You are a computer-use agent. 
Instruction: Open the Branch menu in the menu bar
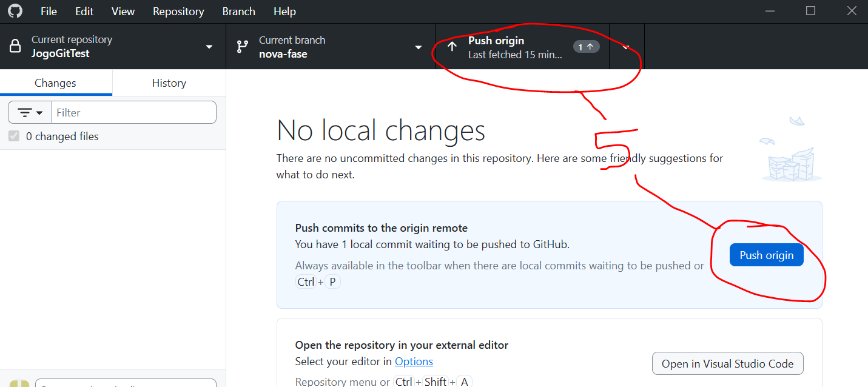[x=239, y=12]
